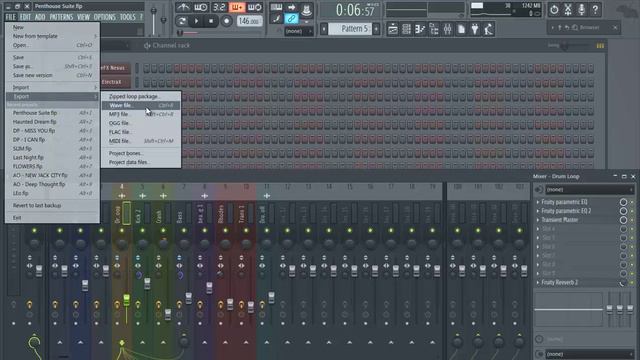Expand the Transient Master slot arrow
Viewport: 640px width, 360px height.
[538, 220]
